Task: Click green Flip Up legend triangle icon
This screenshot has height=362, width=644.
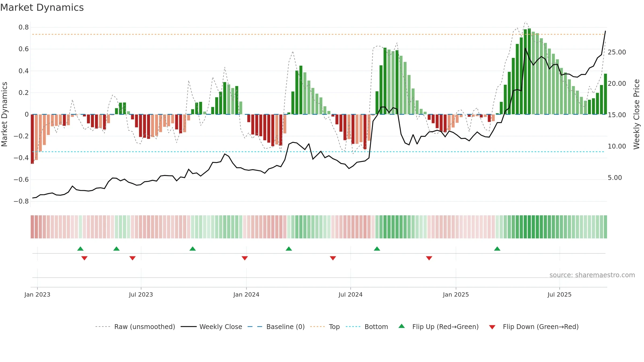Action: tap(402, 326)
